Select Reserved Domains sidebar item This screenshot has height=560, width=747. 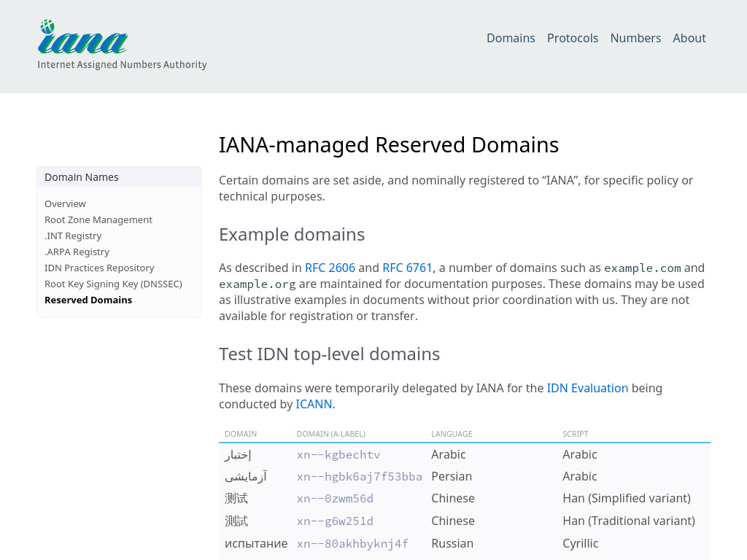pyautogui.click(x=88, y=300)
